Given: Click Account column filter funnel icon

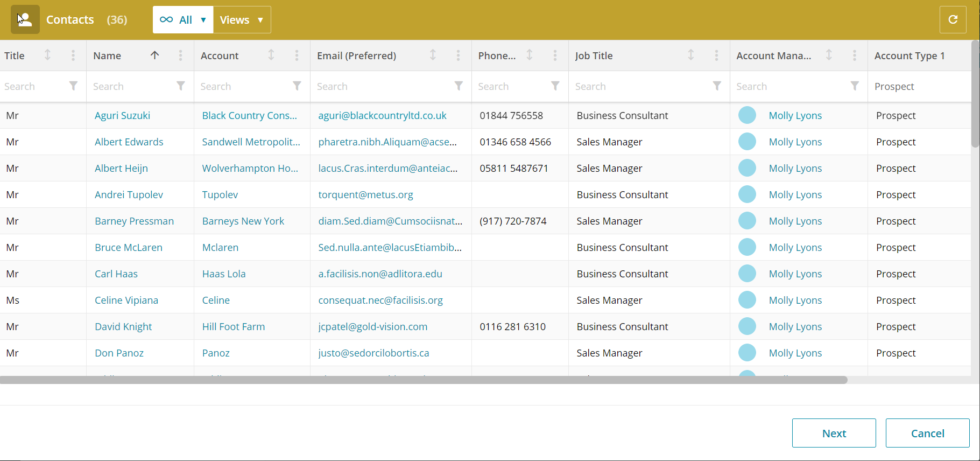Looking at the screenshot, I should point(297,86).
